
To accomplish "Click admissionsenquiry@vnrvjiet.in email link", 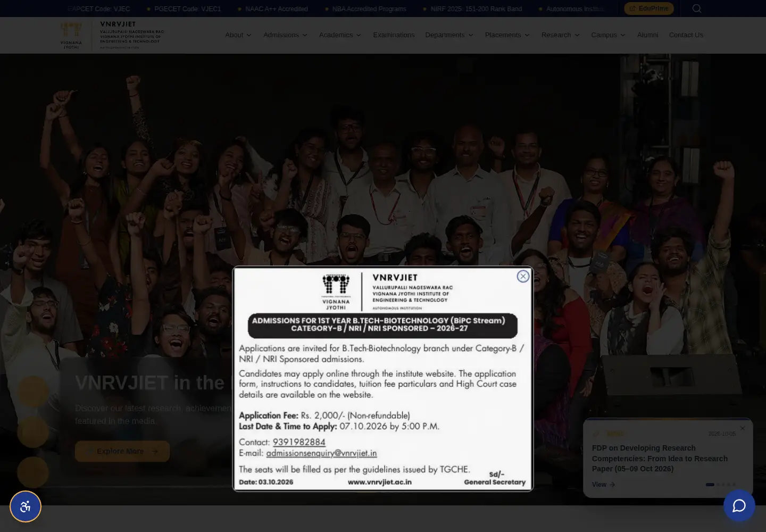I will point(321,453).
